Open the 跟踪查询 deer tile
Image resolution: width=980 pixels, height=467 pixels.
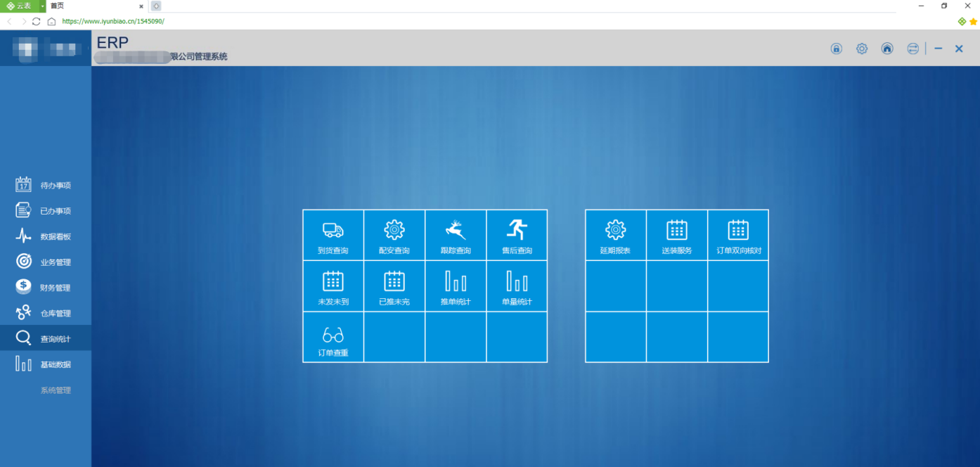tap(456, 235)
